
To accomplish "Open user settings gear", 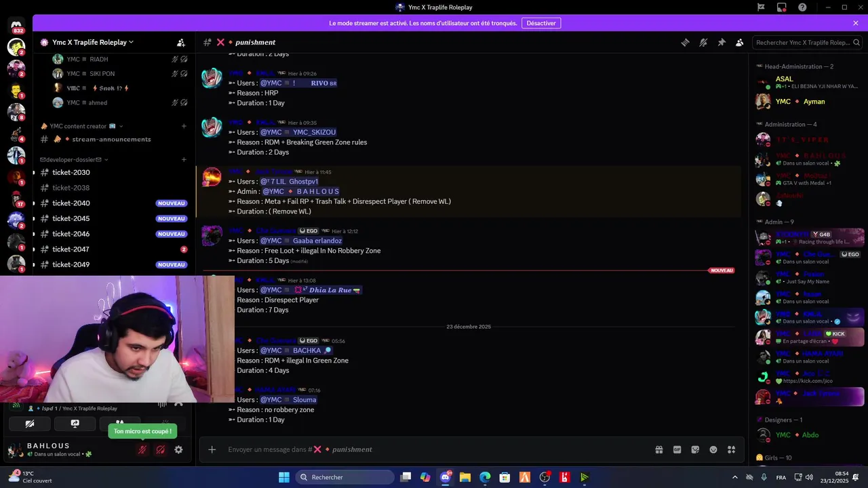I will 178,449.
